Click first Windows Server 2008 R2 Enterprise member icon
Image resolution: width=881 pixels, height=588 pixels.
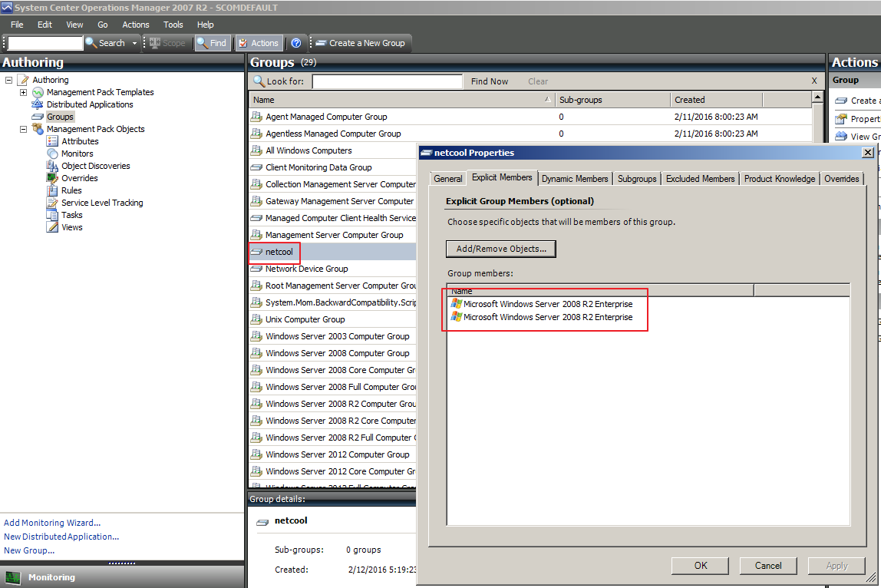pos(456,303)
